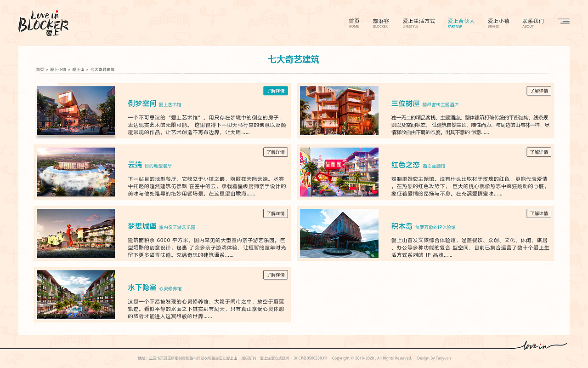
Task: Open 红色之恋 thumbnail image
Action: tap(339, 172)
